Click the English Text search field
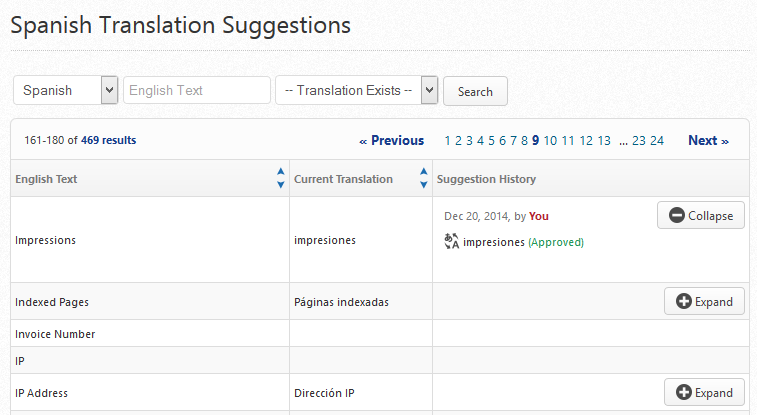The width and height of the screenshot is (757, 415). (197, 90)
